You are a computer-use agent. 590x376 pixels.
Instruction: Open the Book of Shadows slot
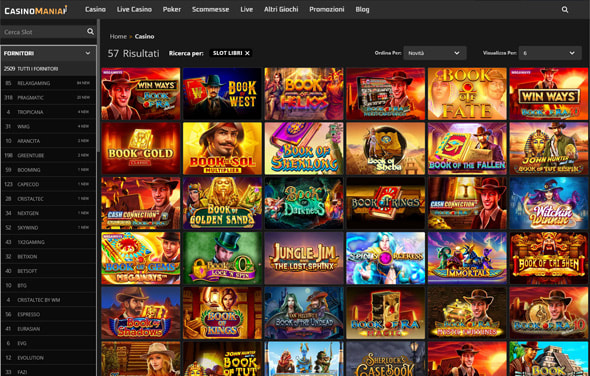coord(141,313)
